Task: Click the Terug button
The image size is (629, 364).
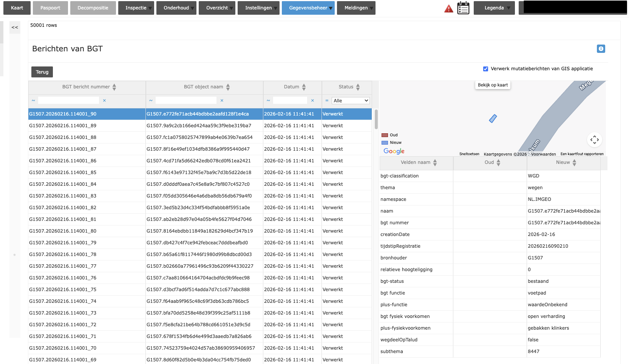Action: 42,72
